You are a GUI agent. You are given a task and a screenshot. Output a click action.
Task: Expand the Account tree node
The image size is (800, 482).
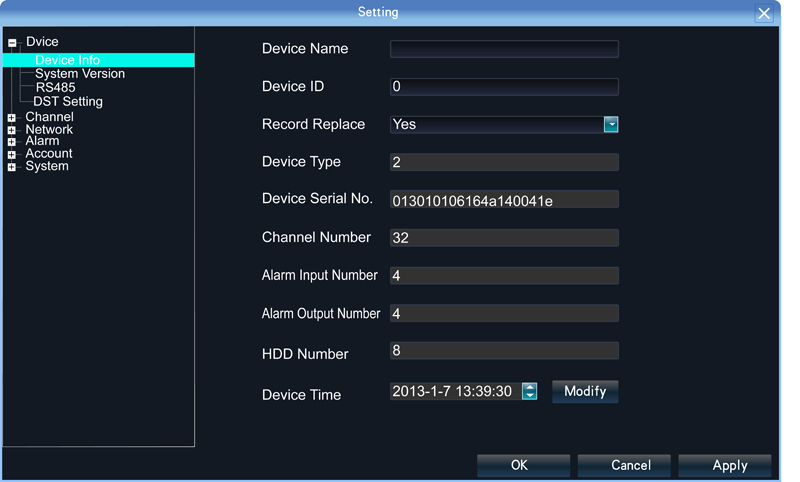point(11,154)
